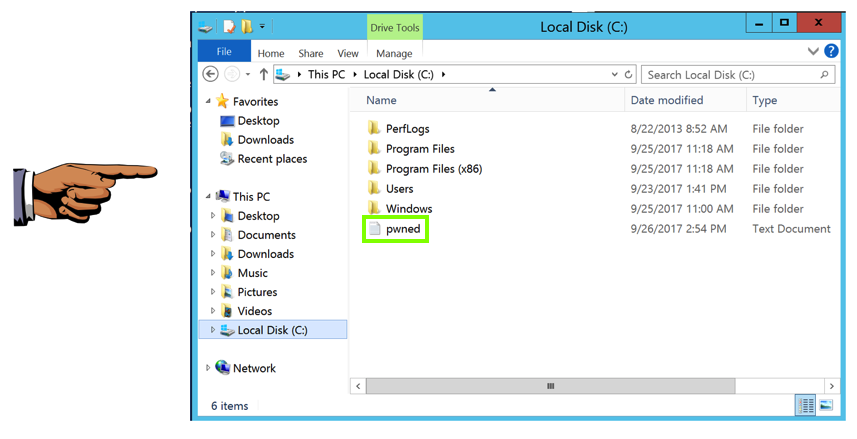857x439 pixels.
Task: Select Local Disk (C:) in navigation pane
Action: (x=272, y=330)
